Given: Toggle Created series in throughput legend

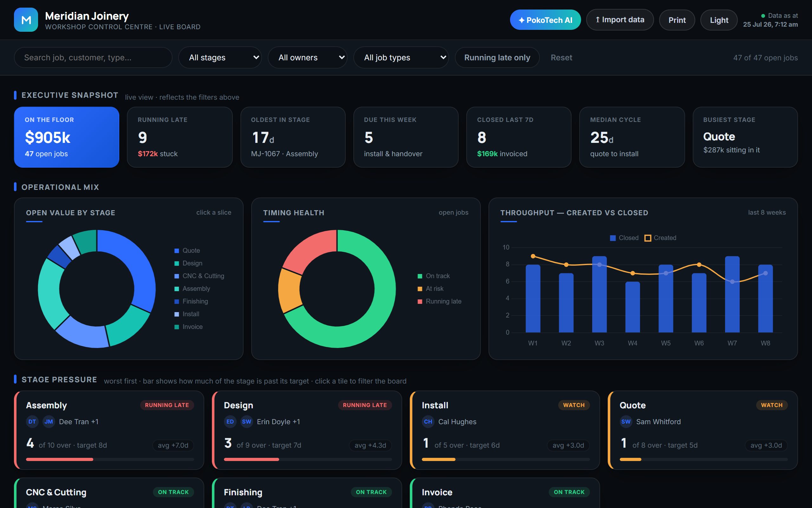Looking at the screenshot, I should tap(660, 238).
